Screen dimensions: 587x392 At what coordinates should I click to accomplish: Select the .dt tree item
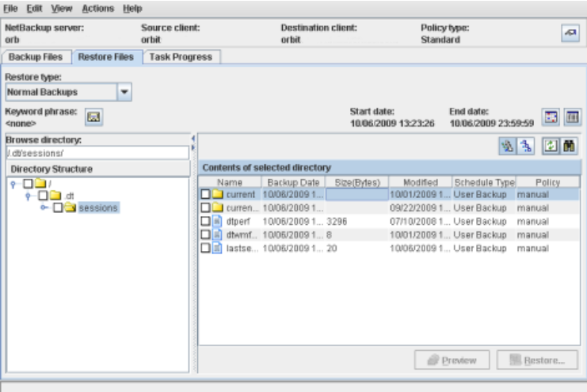pyautogui.click(x=69, y=196)
